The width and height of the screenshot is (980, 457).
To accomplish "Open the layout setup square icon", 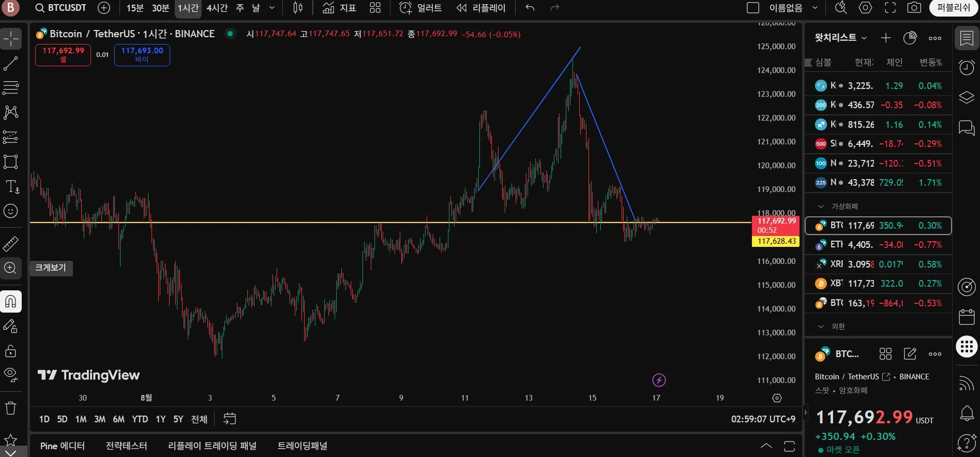I will 753,8.
